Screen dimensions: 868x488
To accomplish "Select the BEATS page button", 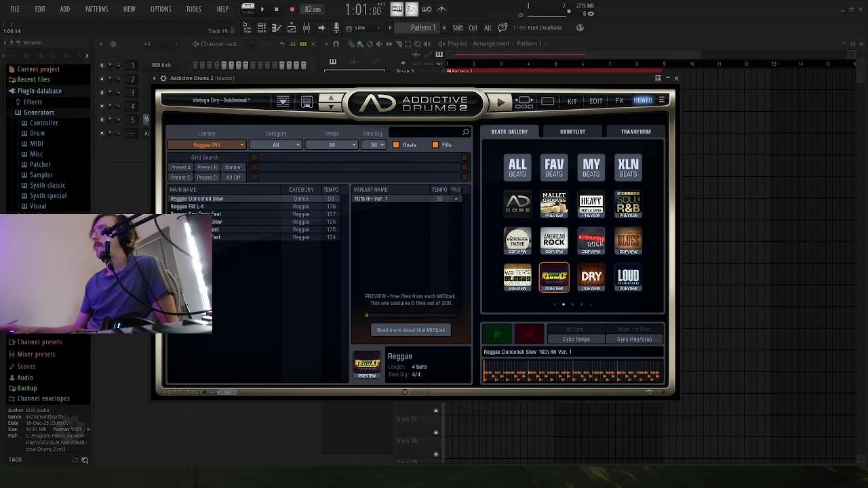I will pos(643,100).
